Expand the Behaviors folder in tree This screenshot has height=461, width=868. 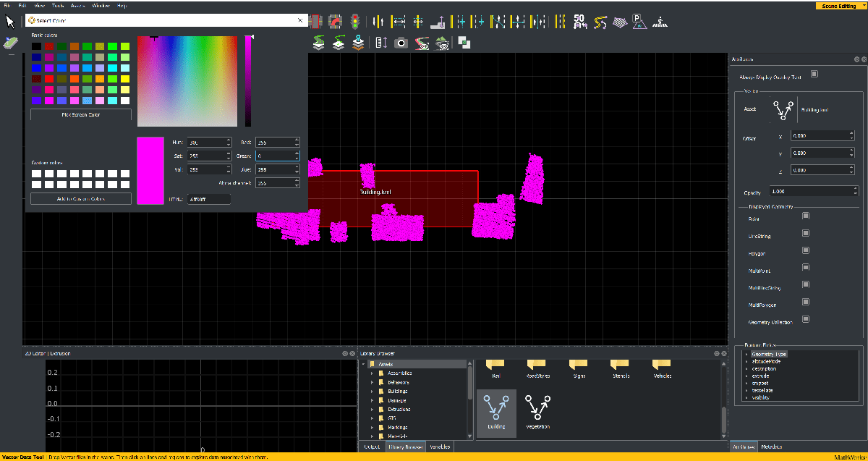pyautogui.click(x=373, y=382)
